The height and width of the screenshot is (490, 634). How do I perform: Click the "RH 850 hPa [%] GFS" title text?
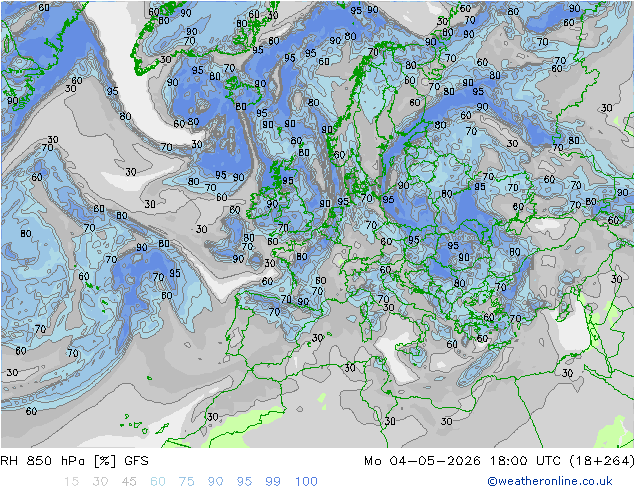tap(74, 461)
